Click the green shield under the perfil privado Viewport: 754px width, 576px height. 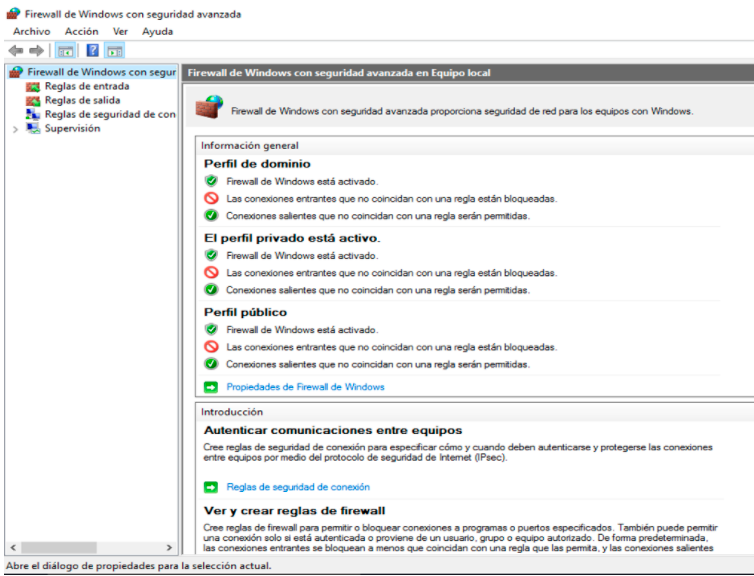click(211, 255)
